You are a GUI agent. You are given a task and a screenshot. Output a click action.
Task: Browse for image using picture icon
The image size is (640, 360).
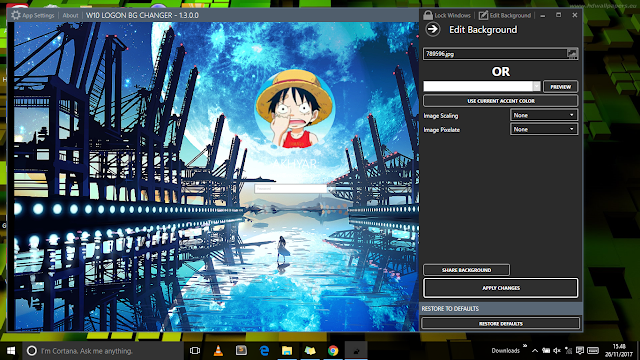click(572, 53)
